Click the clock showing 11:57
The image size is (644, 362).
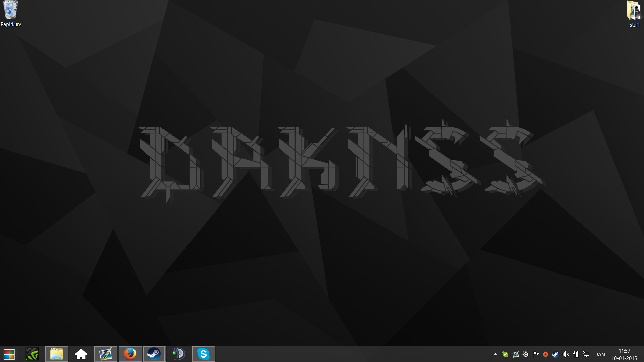[x=624, y=354]
